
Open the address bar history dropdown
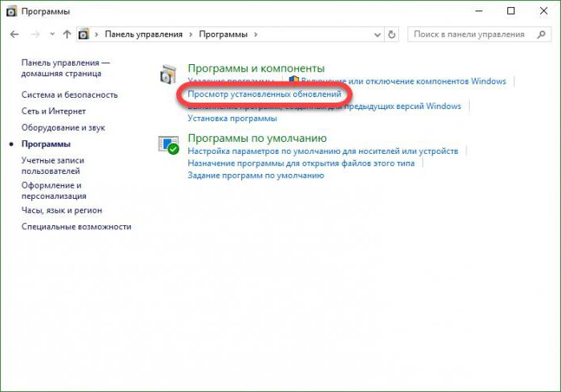point(377,34)
